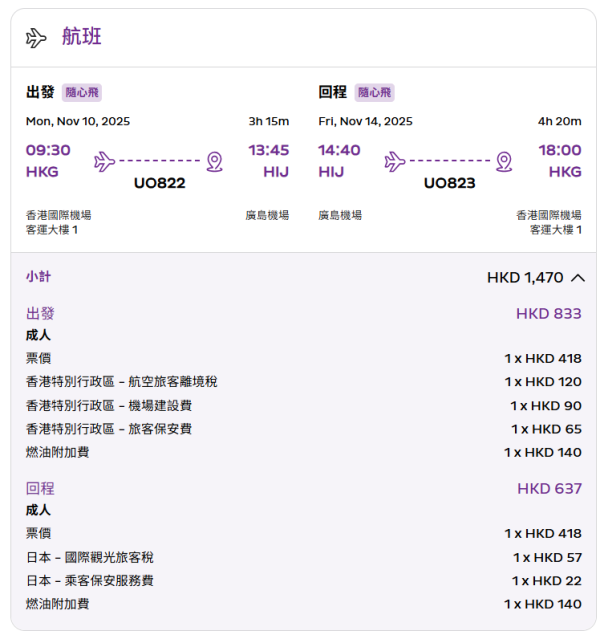
Task: Select flight number UO822
Action: (160, 183)
